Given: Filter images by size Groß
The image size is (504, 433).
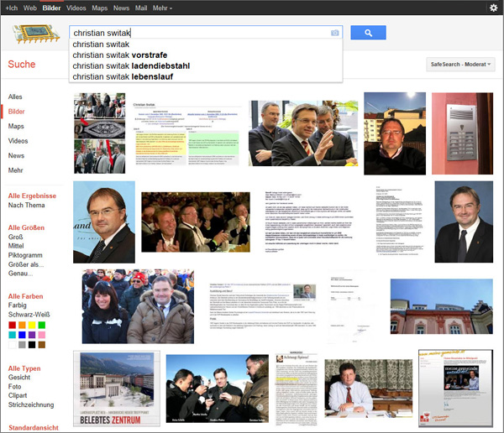Looking at the screenshot, I should pos(15,237).
